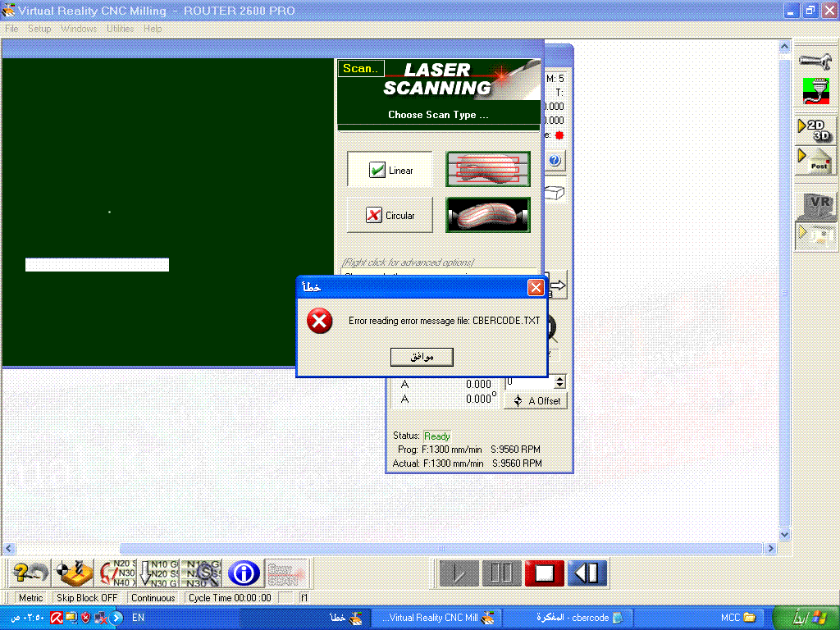Click the vertical scrollbar down arrow
This screenshot has width=840, height=630.
[784, 534]
